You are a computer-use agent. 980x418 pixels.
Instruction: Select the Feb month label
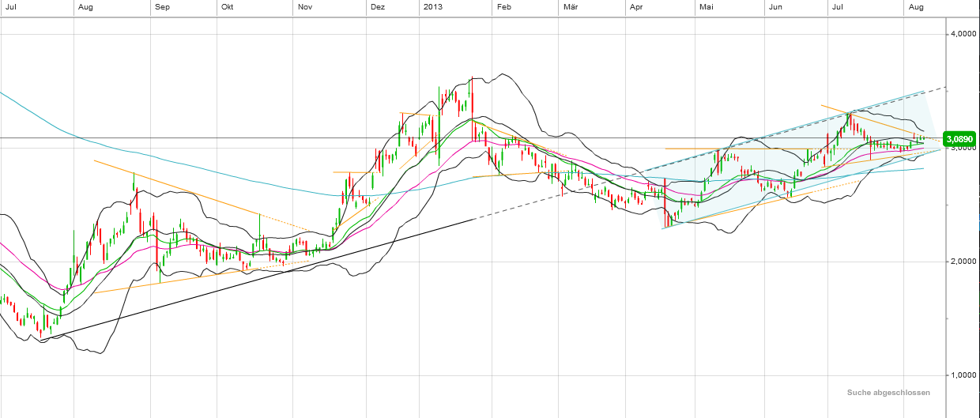click(503, 6)
